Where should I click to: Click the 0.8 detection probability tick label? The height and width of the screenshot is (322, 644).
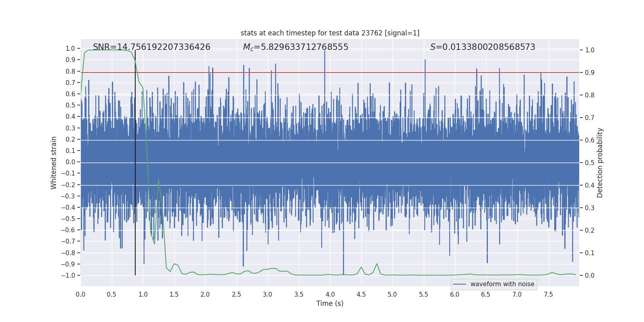(x=590, y=95)
